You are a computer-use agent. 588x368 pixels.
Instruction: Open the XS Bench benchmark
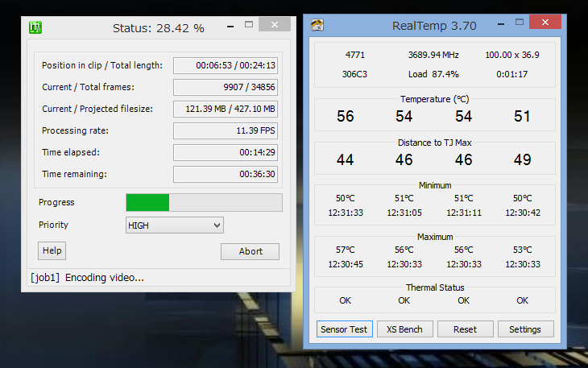point(404,329)
